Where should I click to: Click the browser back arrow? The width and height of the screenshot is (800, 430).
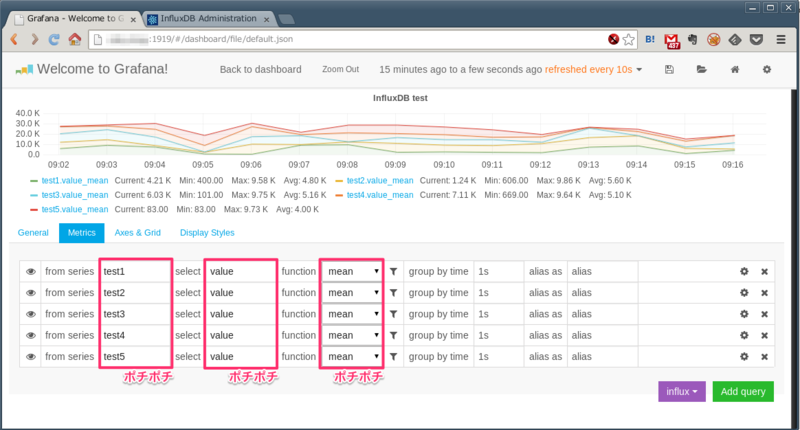pos(14,39)
